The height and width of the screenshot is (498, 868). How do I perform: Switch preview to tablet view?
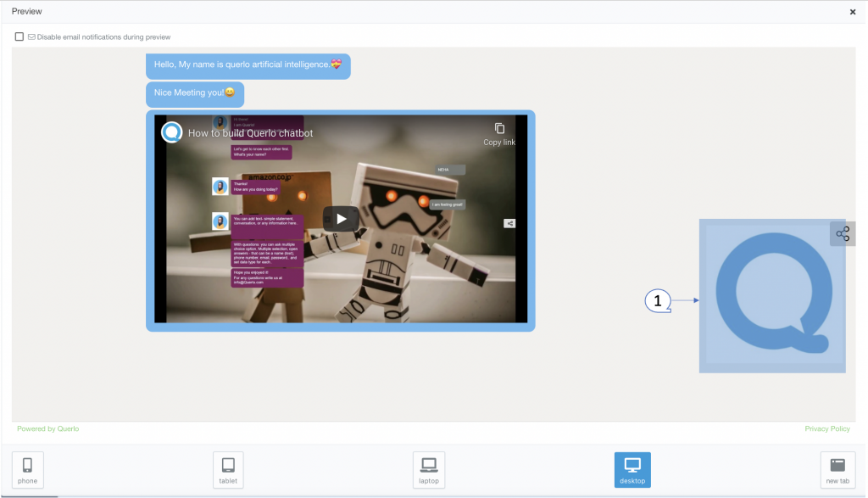228,470
